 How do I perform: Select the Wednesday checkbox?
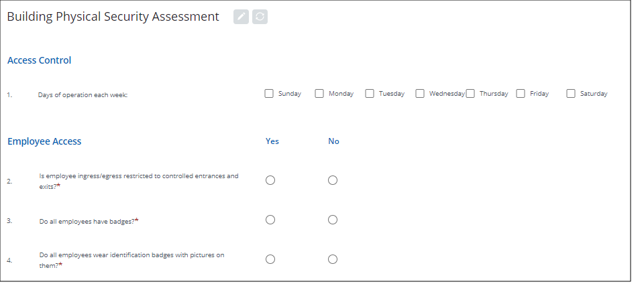(420, 94)
